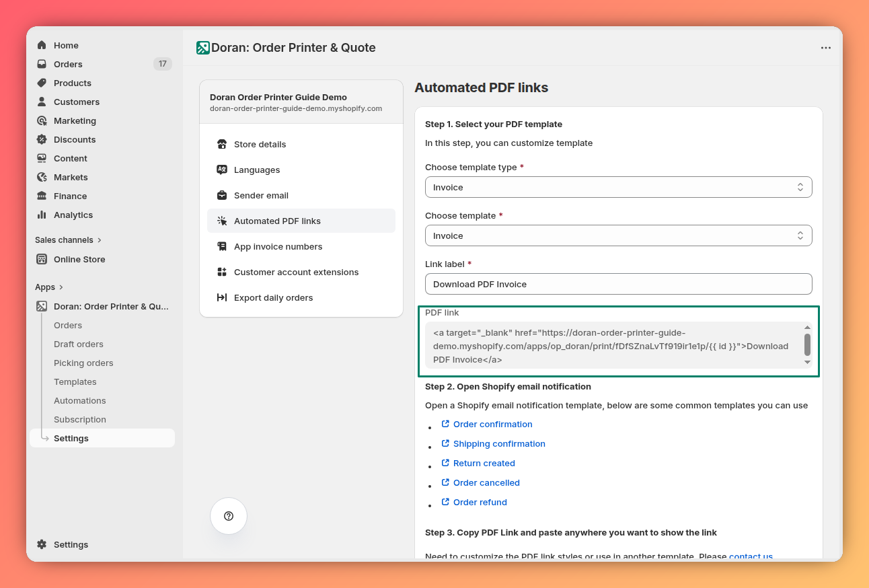Click the Markets globe icon
Viewport: 869px width, 588px height.
(x=42, y=177)
